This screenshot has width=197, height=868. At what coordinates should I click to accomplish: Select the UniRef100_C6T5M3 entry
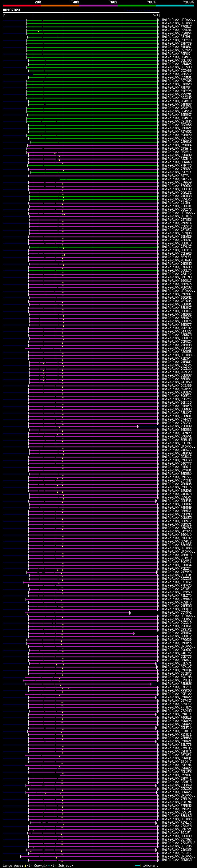(x=176, y=67)
